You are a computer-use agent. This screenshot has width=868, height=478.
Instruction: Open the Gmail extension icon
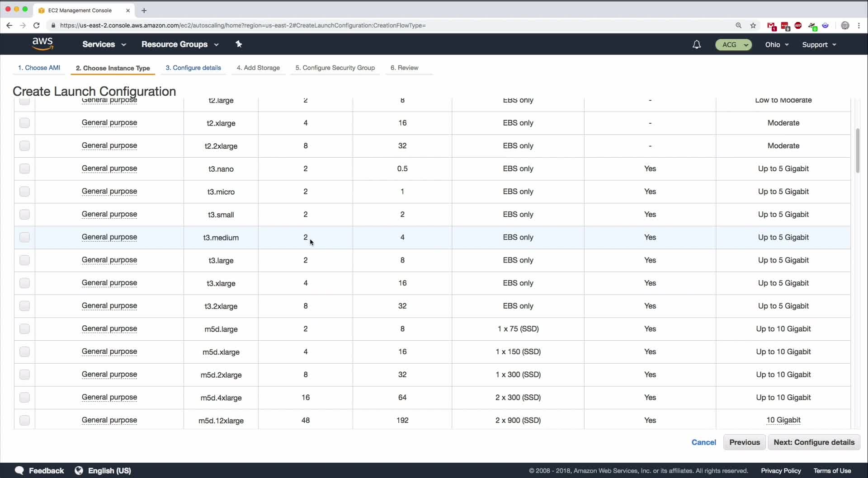coord(772,26)
